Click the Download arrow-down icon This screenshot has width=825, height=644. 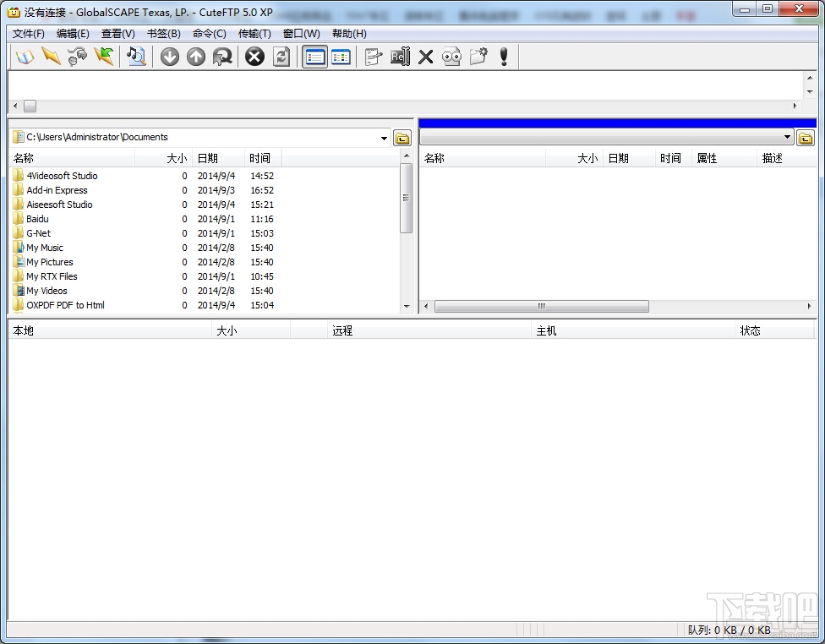click(169, 57)
